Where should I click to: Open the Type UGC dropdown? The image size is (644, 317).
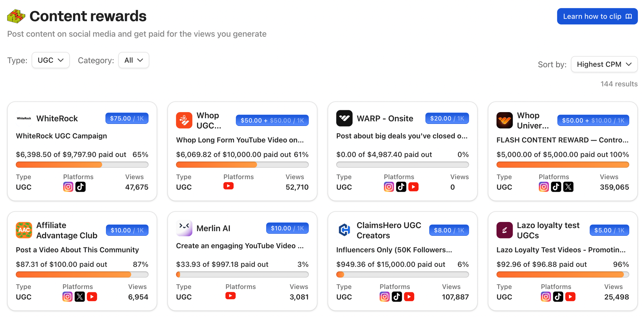click(x=51, y=60)
